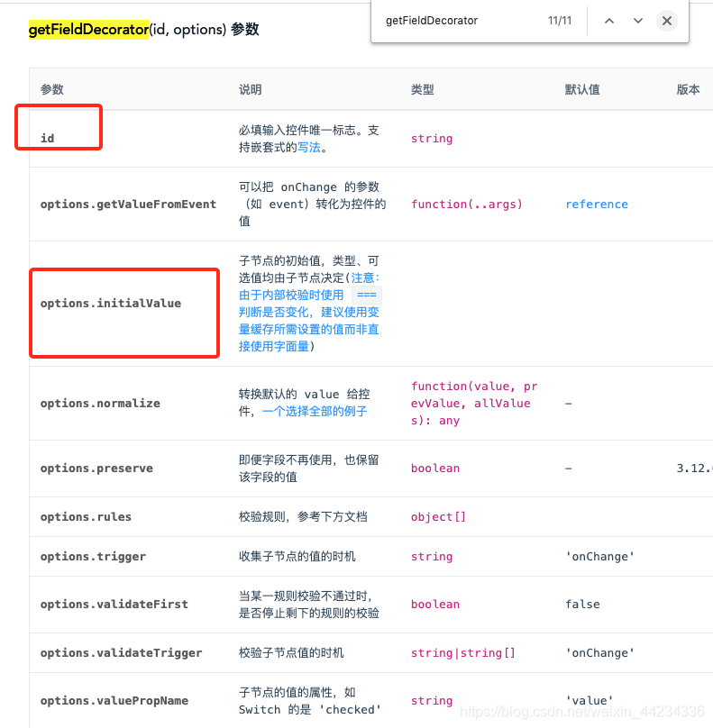Open the reference link for getValueFromEvent
The width and height of the screenshot is (713, 728).
(597, 205)
